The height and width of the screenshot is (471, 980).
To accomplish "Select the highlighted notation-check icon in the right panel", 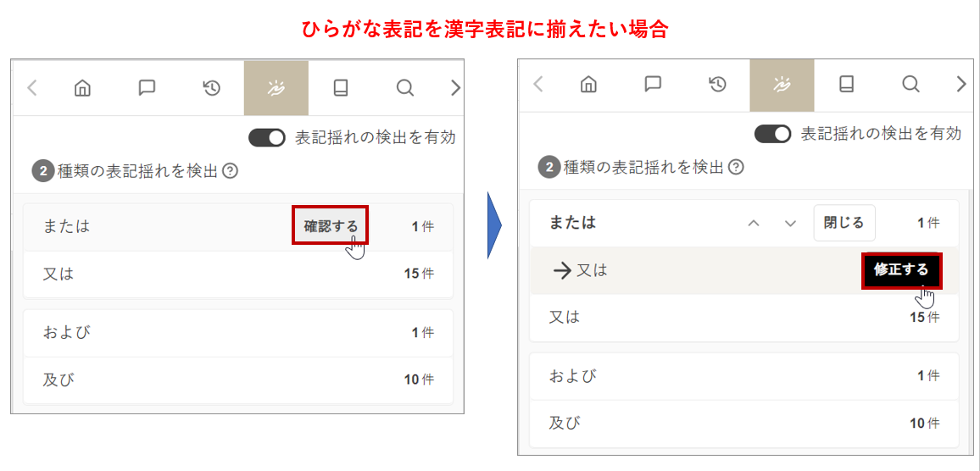I will pos(782,85).
